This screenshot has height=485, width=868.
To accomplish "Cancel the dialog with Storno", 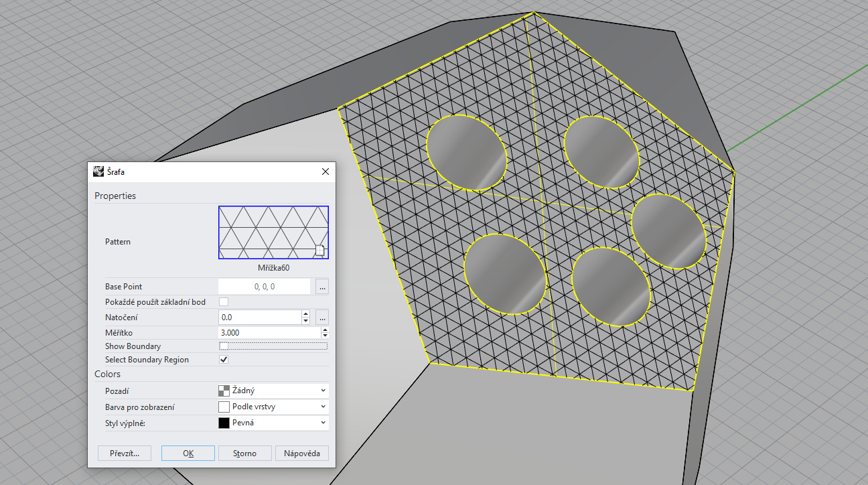I will click(x=244, y=454).
